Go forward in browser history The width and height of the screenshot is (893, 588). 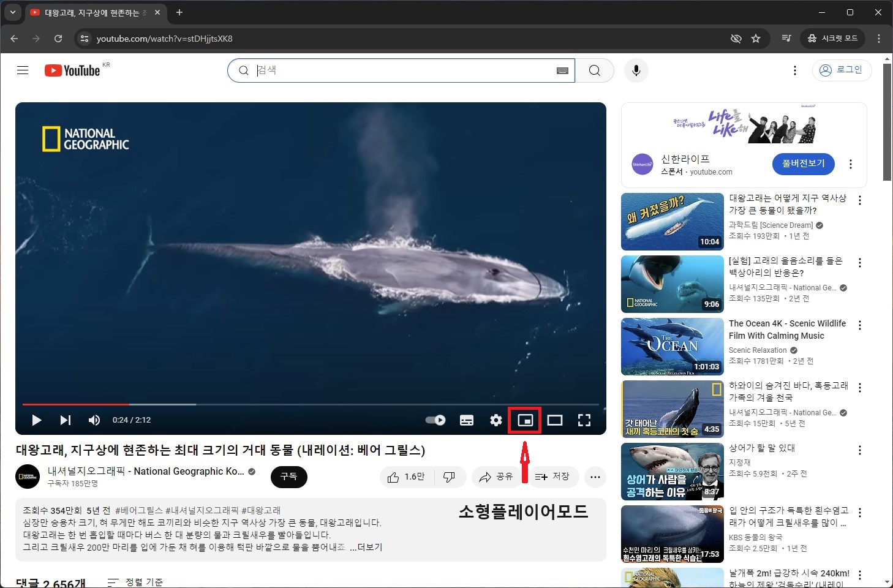pos(36,39)
